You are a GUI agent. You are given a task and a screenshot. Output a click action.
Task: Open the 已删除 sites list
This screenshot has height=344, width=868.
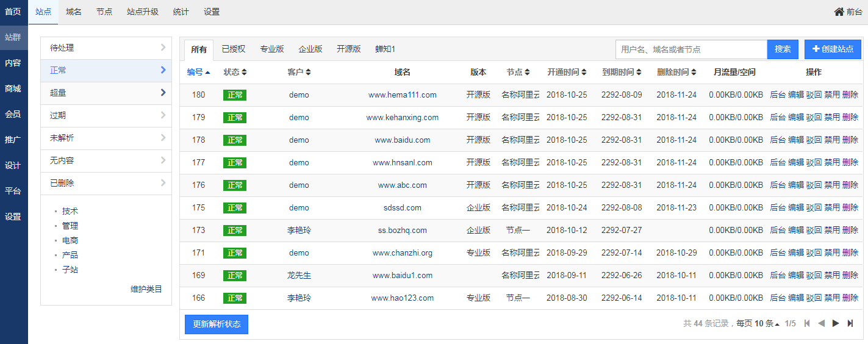(106, 183)
